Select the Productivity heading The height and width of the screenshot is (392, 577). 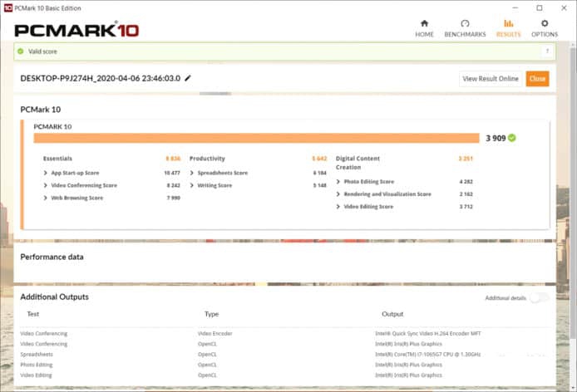[x=207, y=159]
